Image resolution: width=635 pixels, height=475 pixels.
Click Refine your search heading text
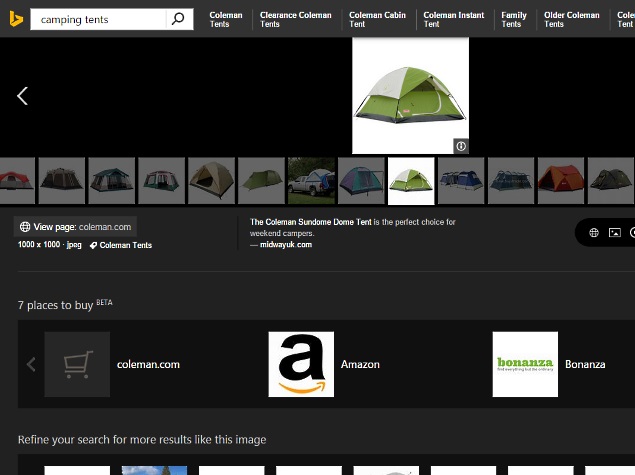coord(142,440)
